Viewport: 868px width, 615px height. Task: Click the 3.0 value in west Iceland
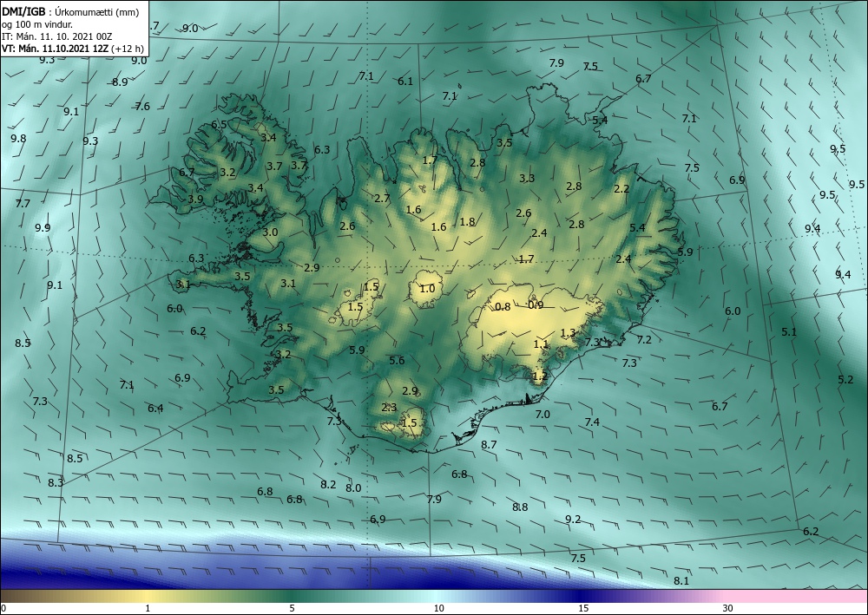coord(270,232)
